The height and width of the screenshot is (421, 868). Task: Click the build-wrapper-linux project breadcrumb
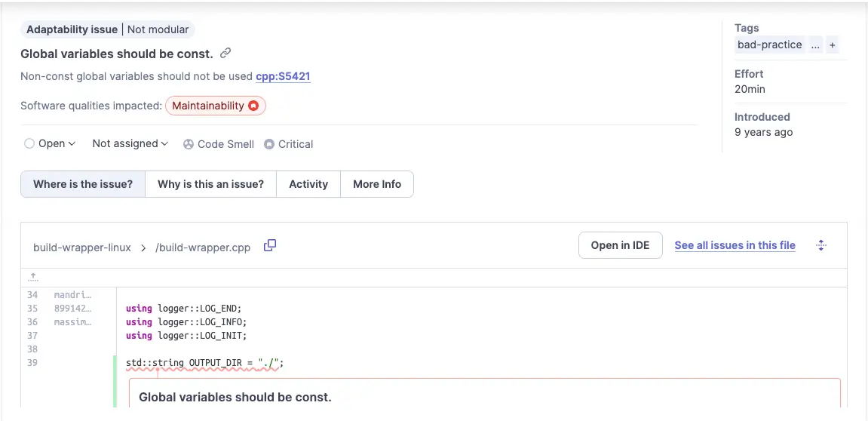pos(82,247)
